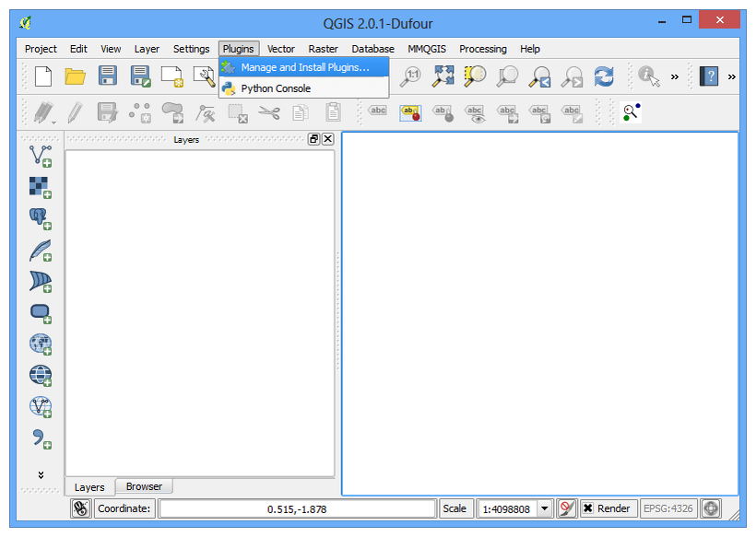Click the magnifier with colored dots icon

[632, 112]
